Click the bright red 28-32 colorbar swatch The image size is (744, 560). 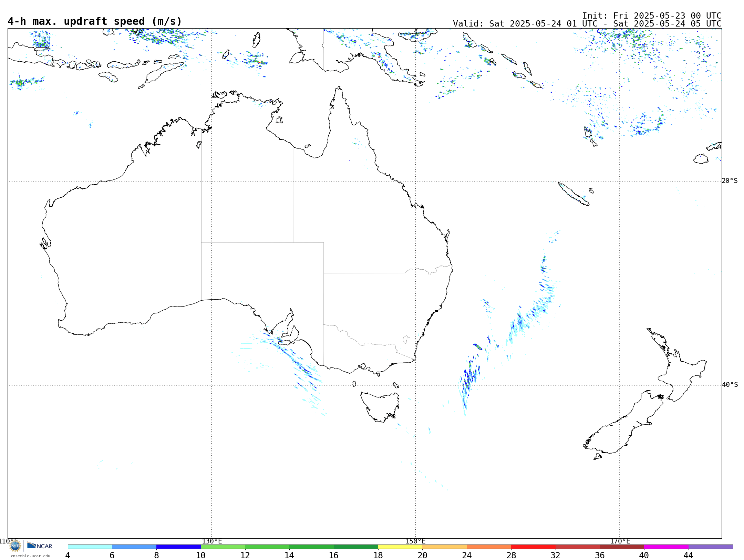[x=534, y=547]
